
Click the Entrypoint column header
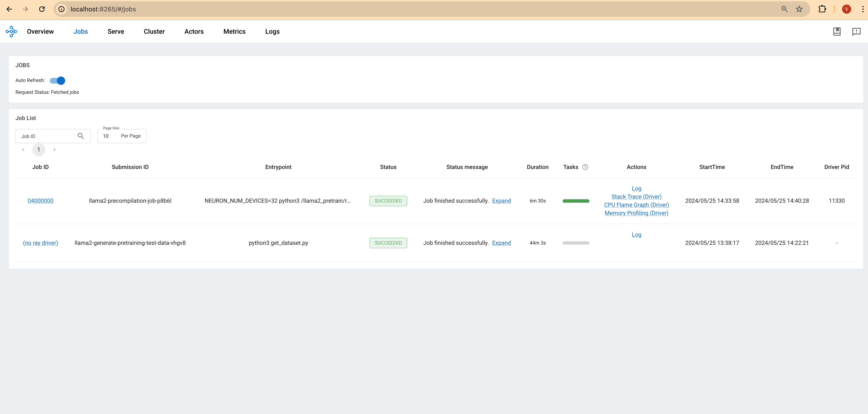[x=278, y=167]
